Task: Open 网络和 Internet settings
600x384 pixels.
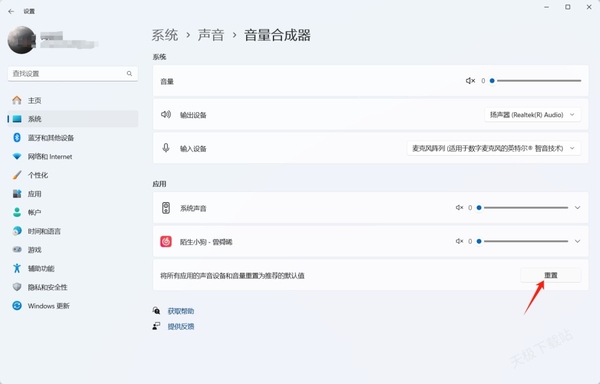Action: click(73, 156)
